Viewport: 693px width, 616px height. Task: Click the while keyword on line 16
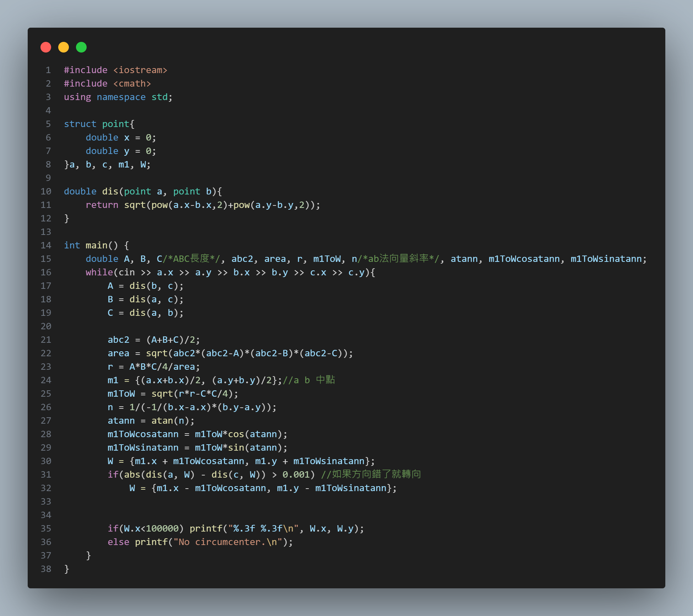point(99,272)
